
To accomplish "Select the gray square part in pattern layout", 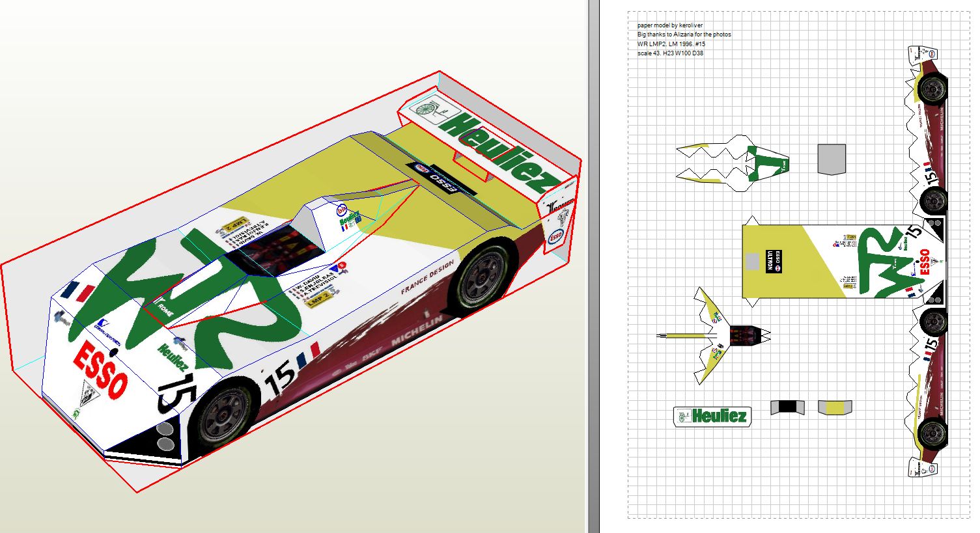I will pos(832,159).
